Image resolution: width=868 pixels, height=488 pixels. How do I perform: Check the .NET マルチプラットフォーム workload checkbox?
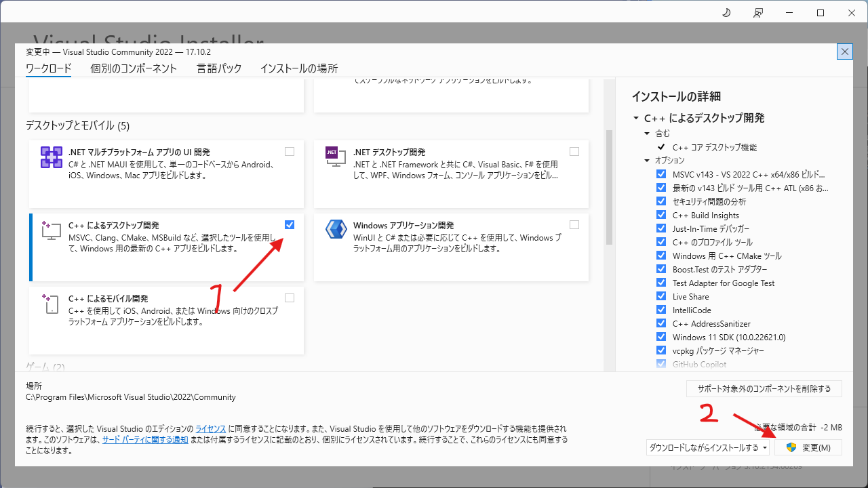[x=290, y=152]
